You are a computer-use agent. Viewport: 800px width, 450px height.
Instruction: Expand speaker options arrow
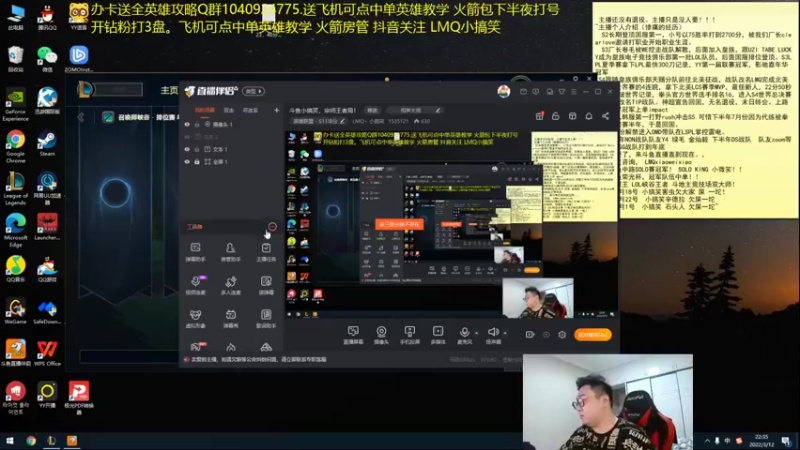coord(505,333)
